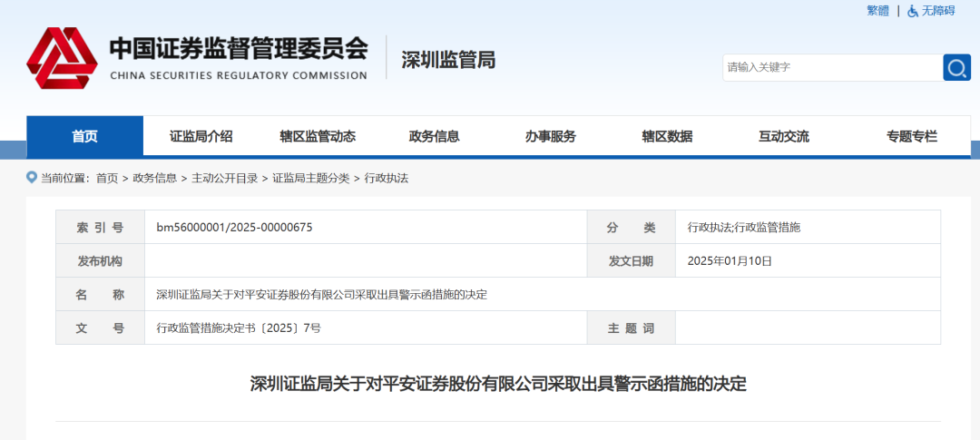Click the 发布机构 label cell
Screen dimensions: 980x440
[x=100, y=261]
